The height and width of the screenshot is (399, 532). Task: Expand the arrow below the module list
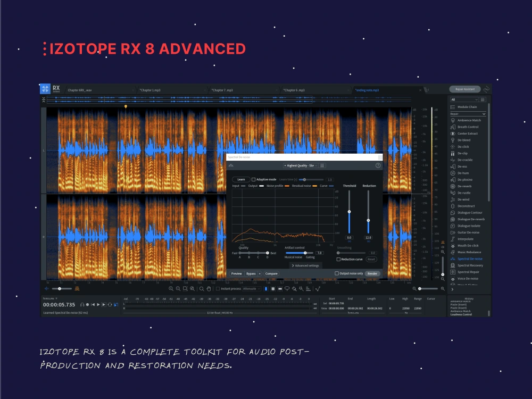coord(452,289)
